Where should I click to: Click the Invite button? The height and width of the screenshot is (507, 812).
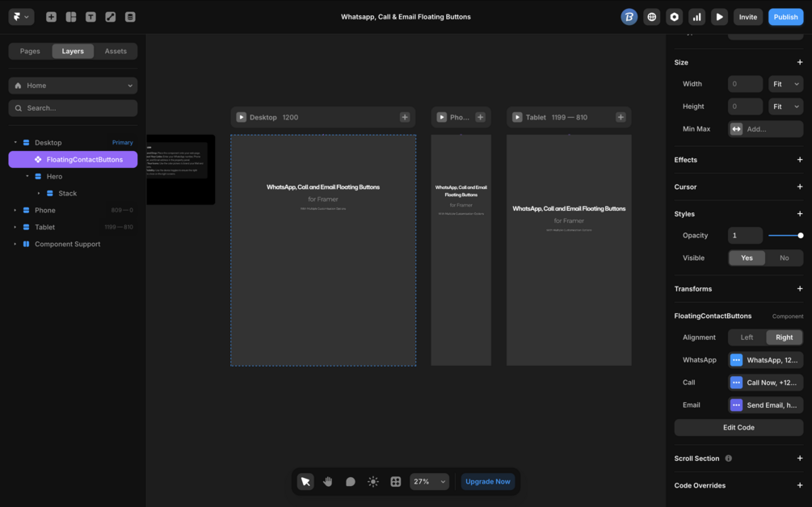748,17
